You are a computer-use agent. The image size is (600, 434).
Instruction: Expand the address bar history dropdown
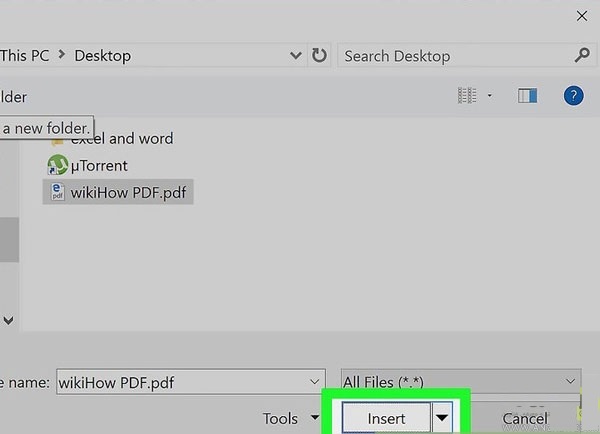coord(295,56)
